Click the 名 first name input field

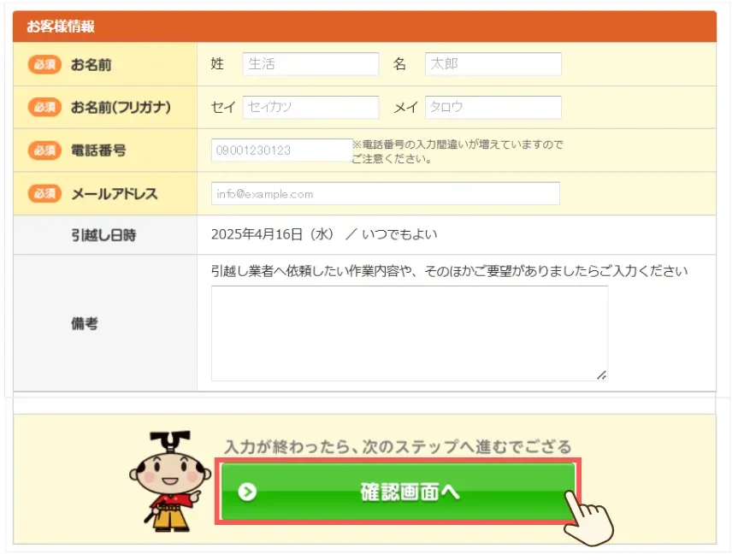pos(493,63)
